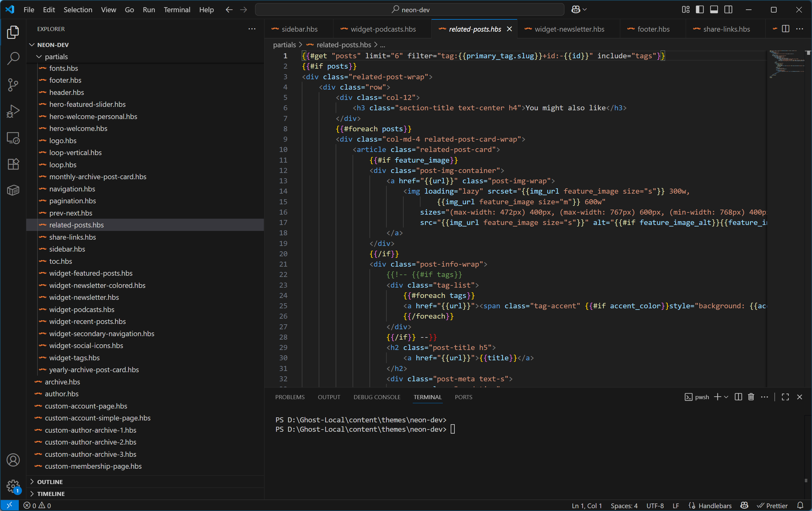The image size is (812, 511).
Task: Change encoding UTF-8
Action: pyautogui.click(x=655, y=505)
